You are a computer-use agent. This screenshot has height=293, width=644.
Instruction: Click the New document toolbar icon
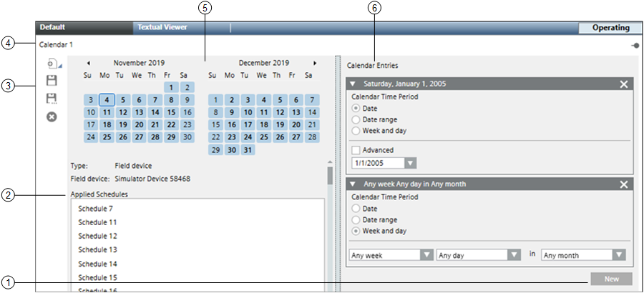52,64
